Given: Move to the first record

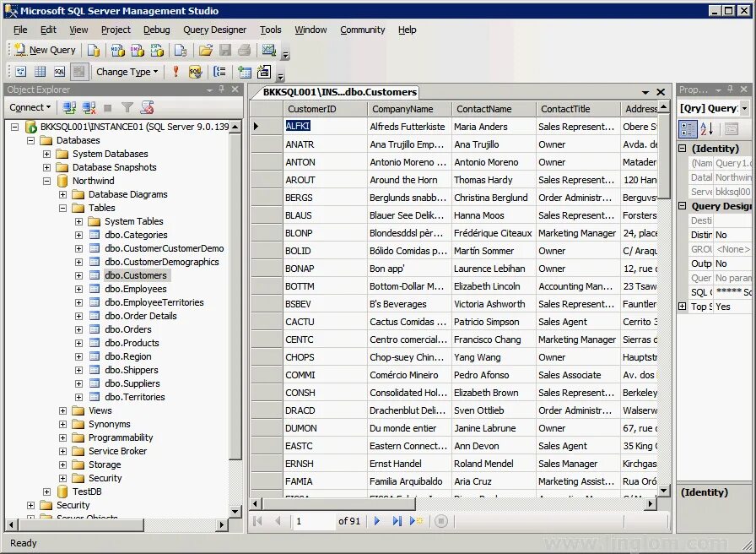Looking at the screenshot, I should (257, 521).
